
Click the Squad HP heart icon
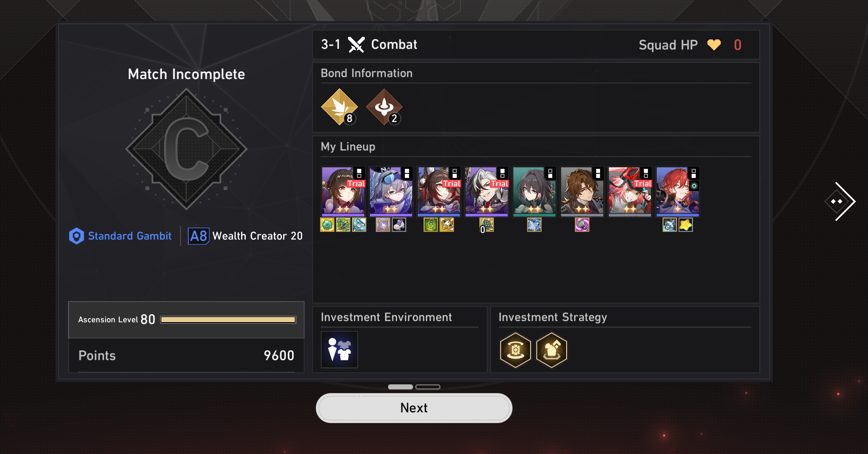pos(714,45)
